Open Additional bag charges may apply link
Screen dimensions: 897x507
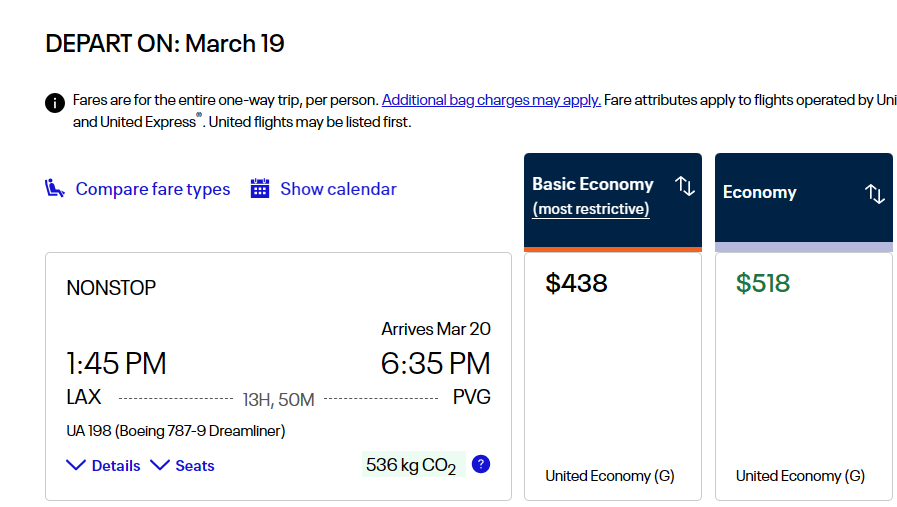coord(491,100)
